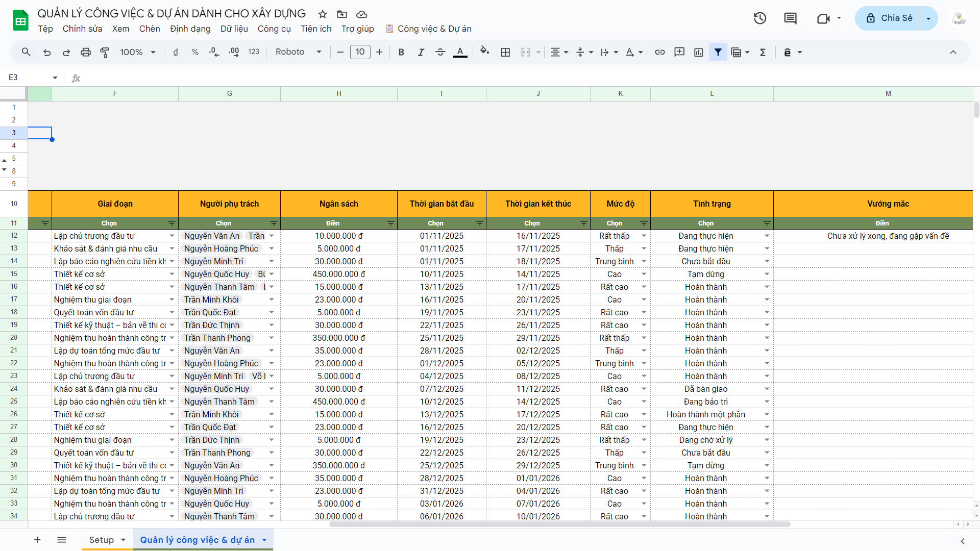This screenshot has width=980, height=551.
Task: Open version history clock icon
Action: pos(760,18)
